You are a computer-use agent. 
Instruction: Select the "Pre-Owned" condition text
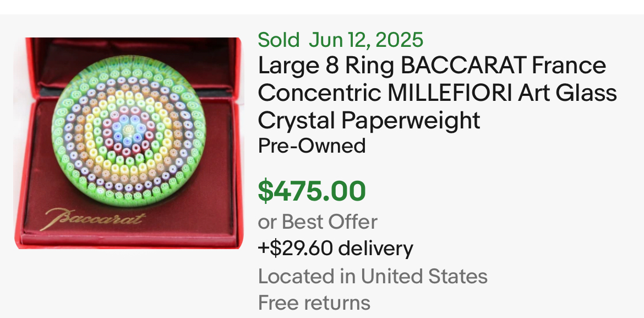[x=312, y=145]
